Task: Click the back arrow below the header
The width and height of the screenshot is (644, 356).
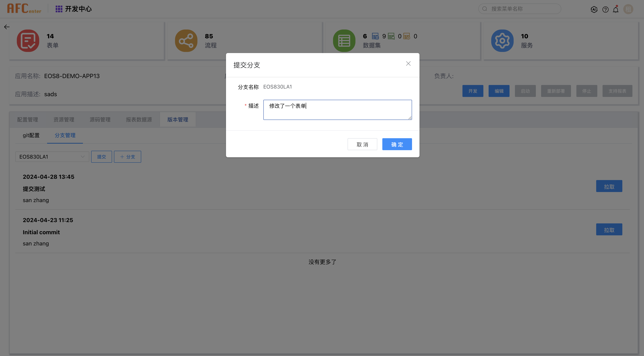Action: (x=7, y=27)
